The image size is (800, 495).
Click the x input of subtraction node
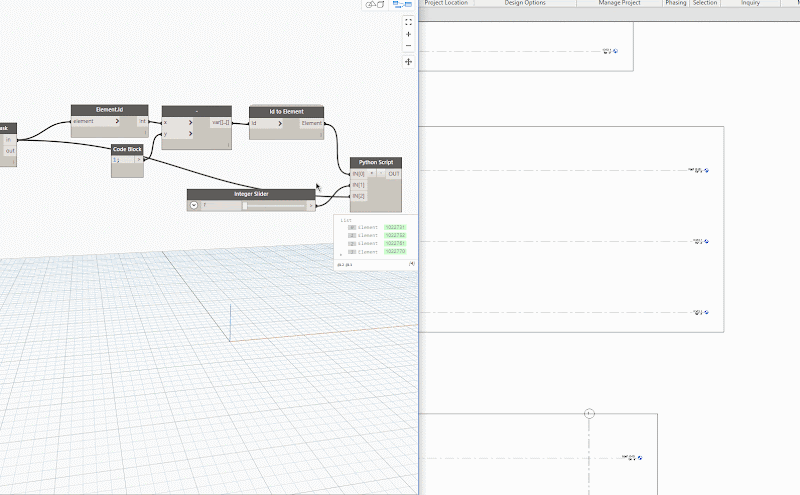pos(178,122)
